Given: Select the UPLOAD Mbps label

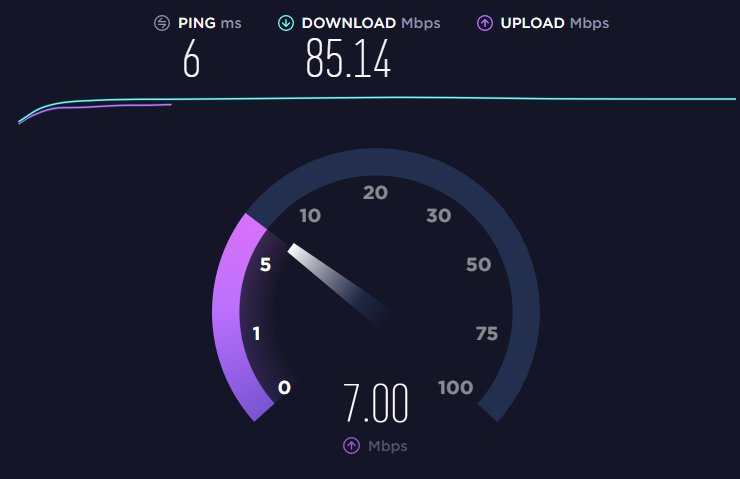Looking at the screenshot, I should click(x=555, y=23).
